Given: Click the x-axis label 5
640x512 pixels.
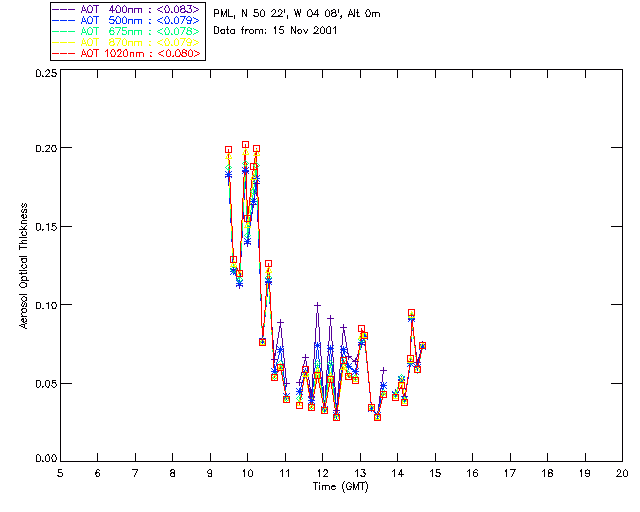Looking at the screenshot, I should point(60,473).
